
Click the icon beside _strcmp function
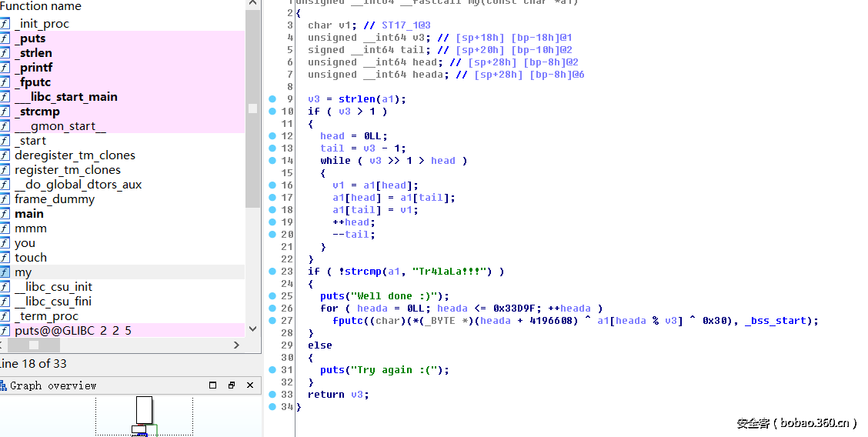(5, 112)
